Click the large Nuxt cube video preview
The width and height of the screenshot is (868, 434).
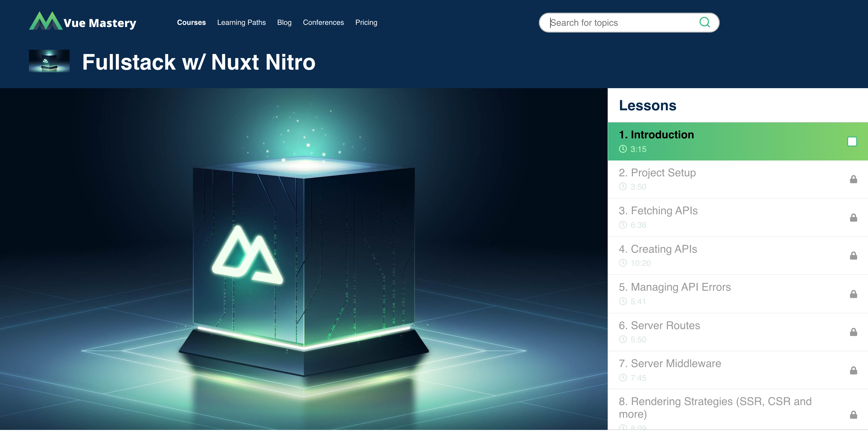304,259
